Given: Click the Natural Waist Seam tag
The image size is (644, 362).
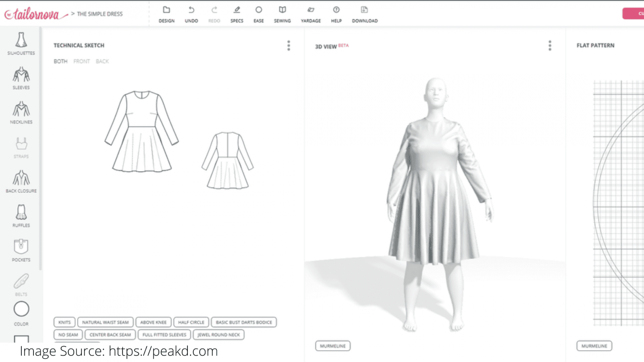Looking at the screenshot, I should (105, 322).
